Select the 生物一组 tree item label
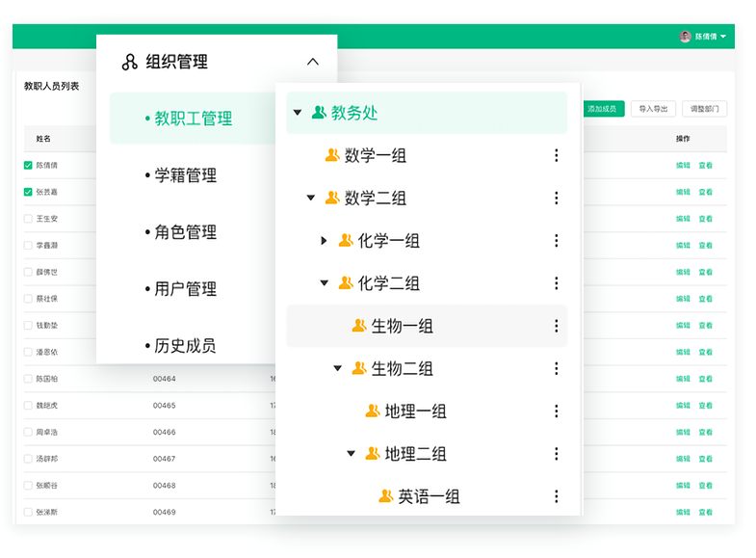Screen dimensions: 756x558 (x=403, y=326)
